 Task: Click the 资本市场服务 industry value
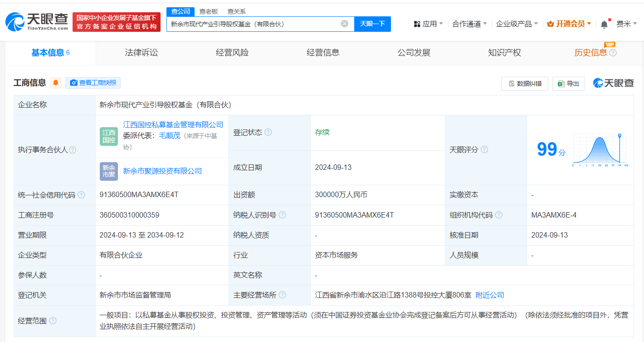click(337, 255)
